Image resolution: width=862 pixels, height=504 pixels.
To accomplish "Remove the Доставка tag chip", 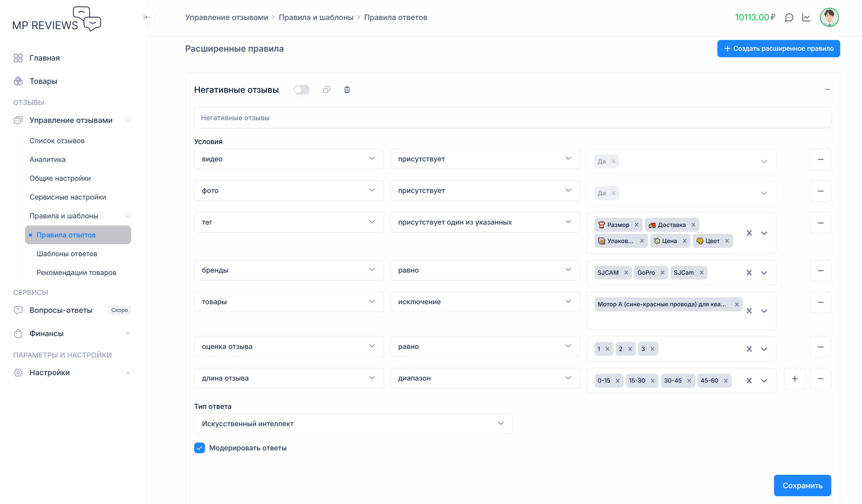I will (x=693, y=225).
